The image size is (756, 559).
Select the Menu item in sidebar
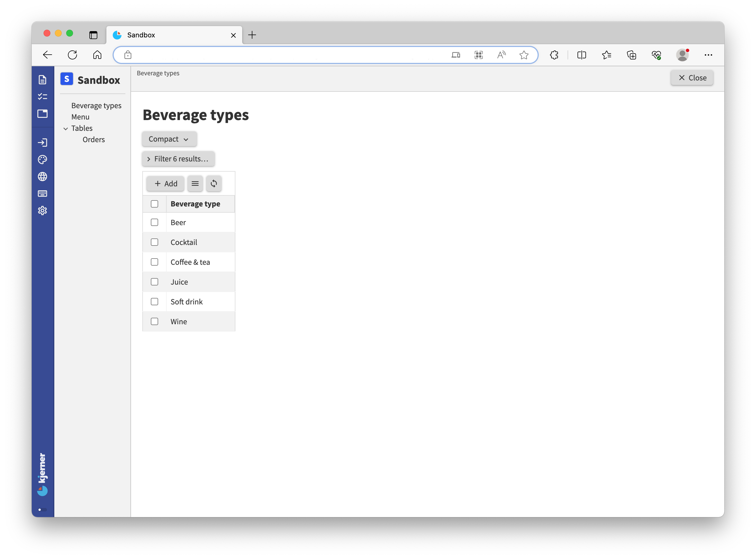tap(80, 116)
